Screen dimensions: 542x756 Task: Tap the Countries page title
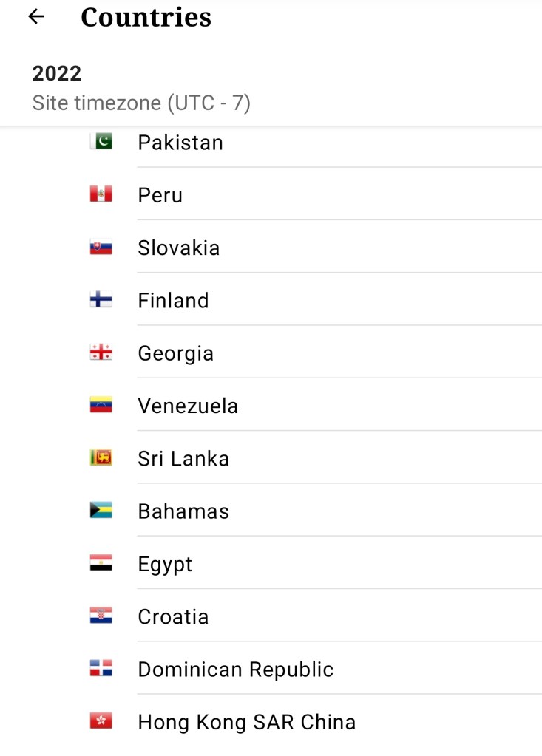[x=146, y=17]
